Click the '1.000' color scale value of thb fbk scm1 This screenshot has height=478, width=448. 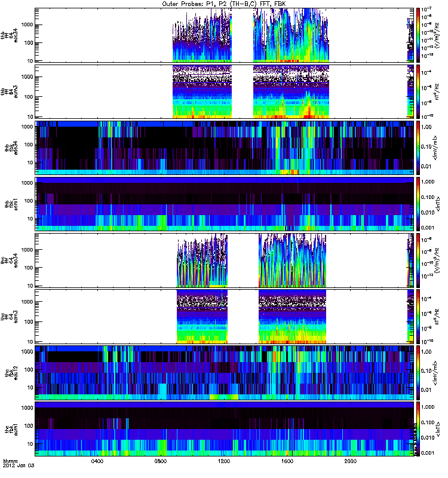pos(428,182)
